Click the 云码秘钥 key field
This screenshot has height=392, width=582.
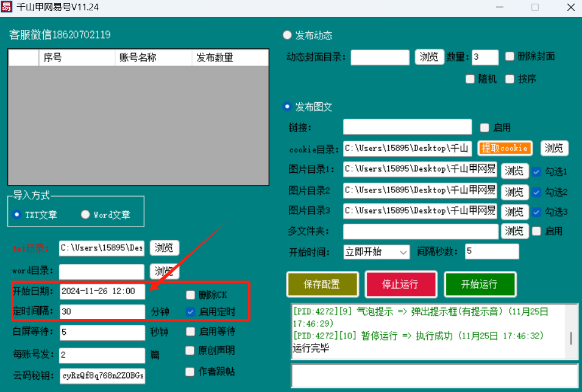coord(102,376)
